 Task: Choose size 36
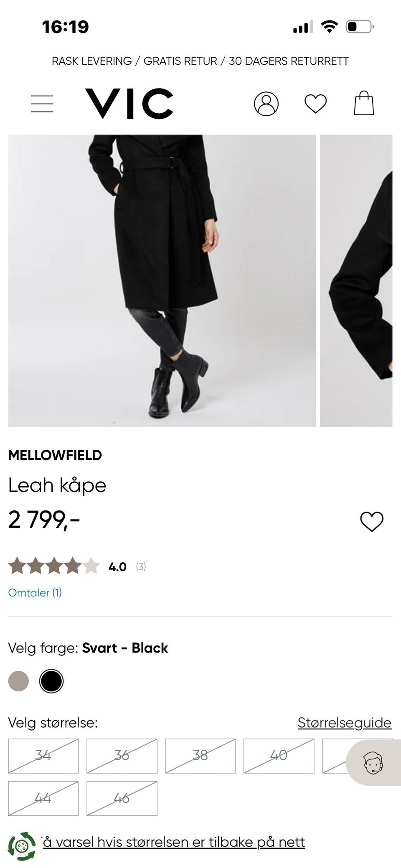[122, 756]
